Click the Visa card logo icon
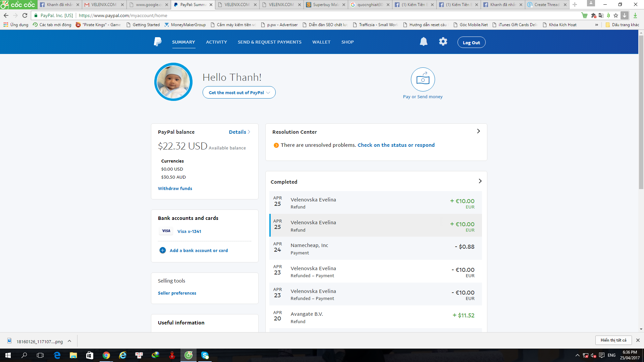 [166, 231]
